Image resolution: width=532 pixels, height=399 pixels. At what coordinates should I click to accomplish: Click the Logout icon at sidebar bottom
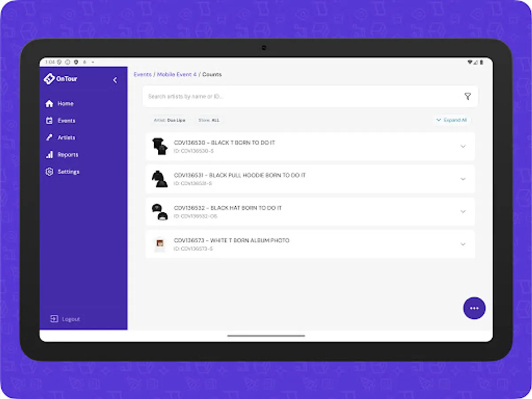click(55, 319)
